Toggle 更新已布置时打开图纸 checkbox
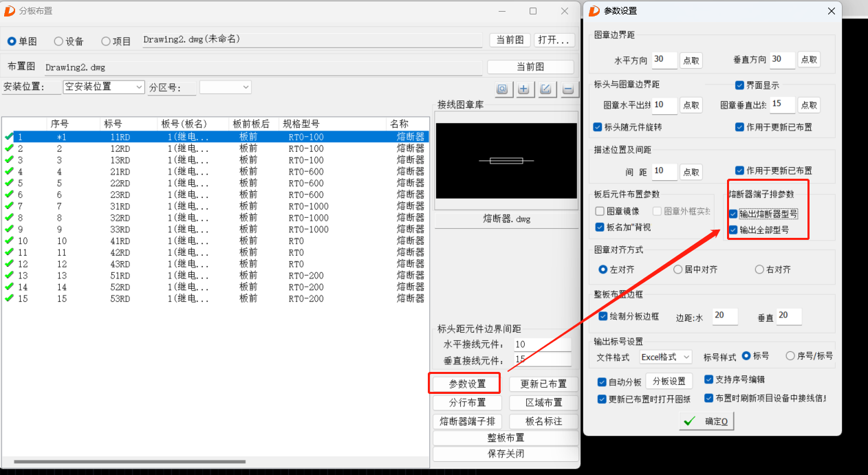The height and width of the screenshot is (475, 868). (x=603, y=399)
